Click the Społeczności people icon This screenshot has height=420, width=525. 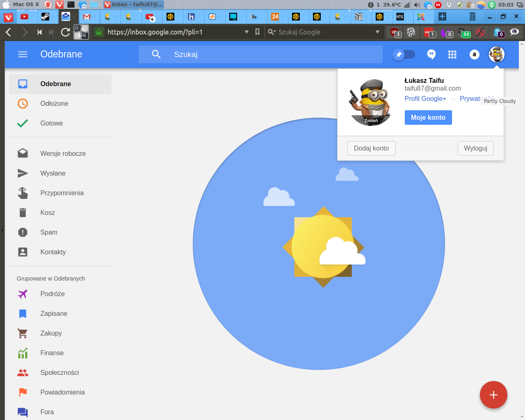coord(23,372)
